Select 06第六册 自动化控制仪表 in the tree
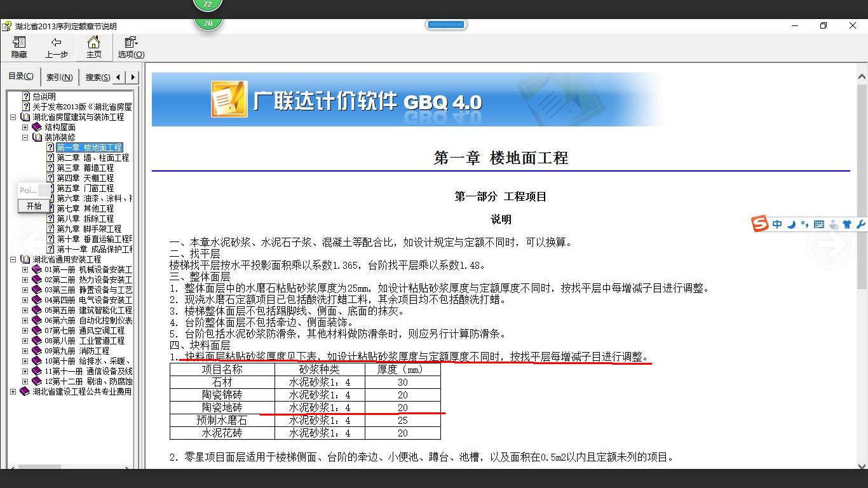 point(88,320)
